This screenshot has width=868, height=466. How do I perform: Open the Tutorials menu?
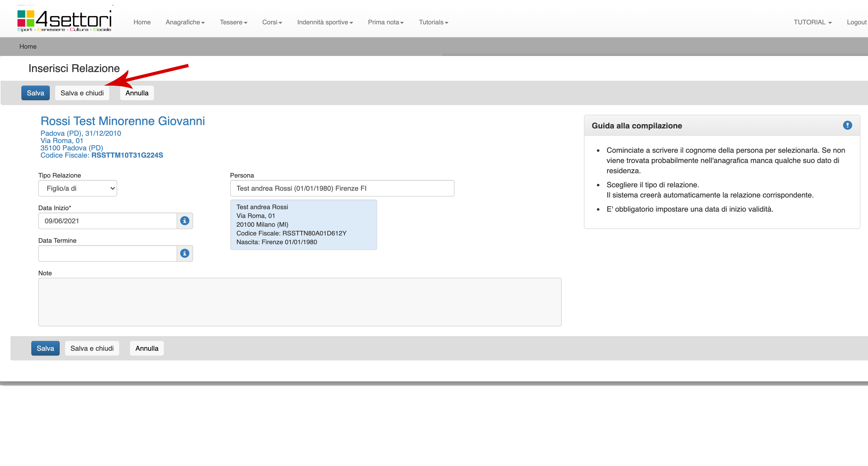tap(433, 22)
